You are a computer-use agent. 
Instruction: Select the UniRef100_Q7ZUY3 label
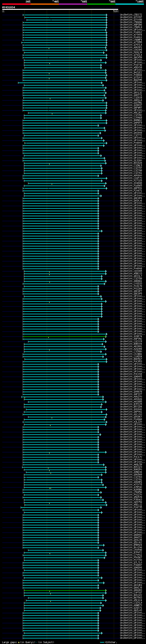(x=131, y=77)
